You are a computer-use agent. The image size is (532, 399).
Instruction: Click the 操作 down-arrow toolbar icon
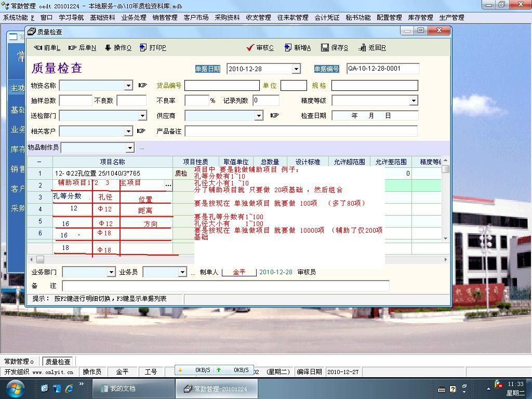(108, 48)
